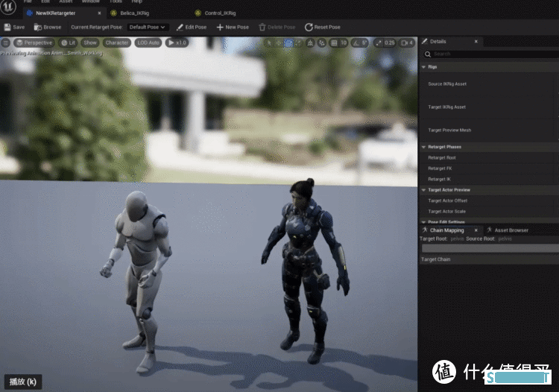Switch to the Control_IKRig tab
The height and width of the screenshot is (392, 559).
click(215, 13)
